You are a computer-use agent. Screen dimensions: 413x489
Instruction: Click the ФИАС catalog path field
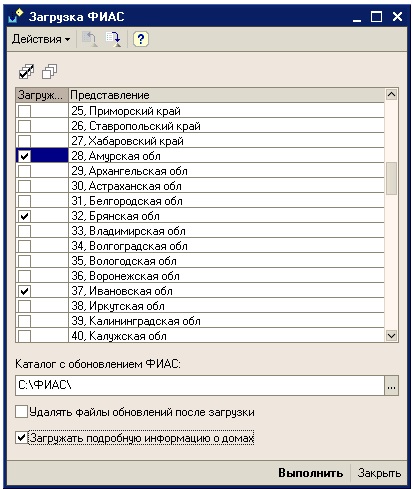pos(200,386)
